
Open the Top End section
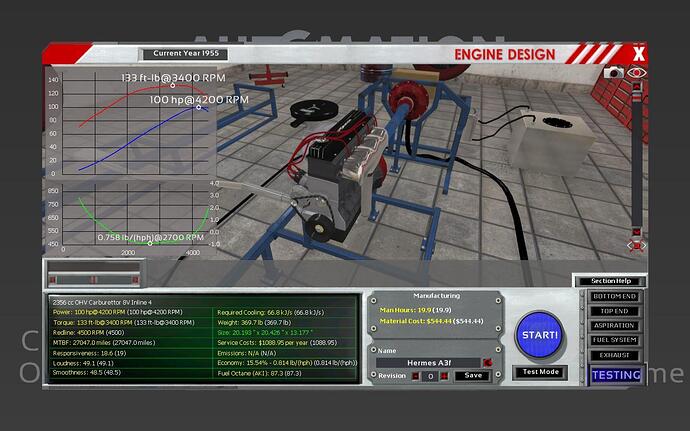click(x=615, y=312)
